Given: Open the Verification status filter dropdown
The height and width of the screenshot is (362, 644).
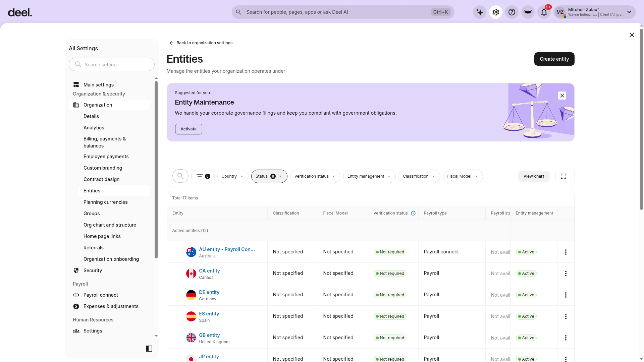Looking at the screenshot, I should 315,176.
